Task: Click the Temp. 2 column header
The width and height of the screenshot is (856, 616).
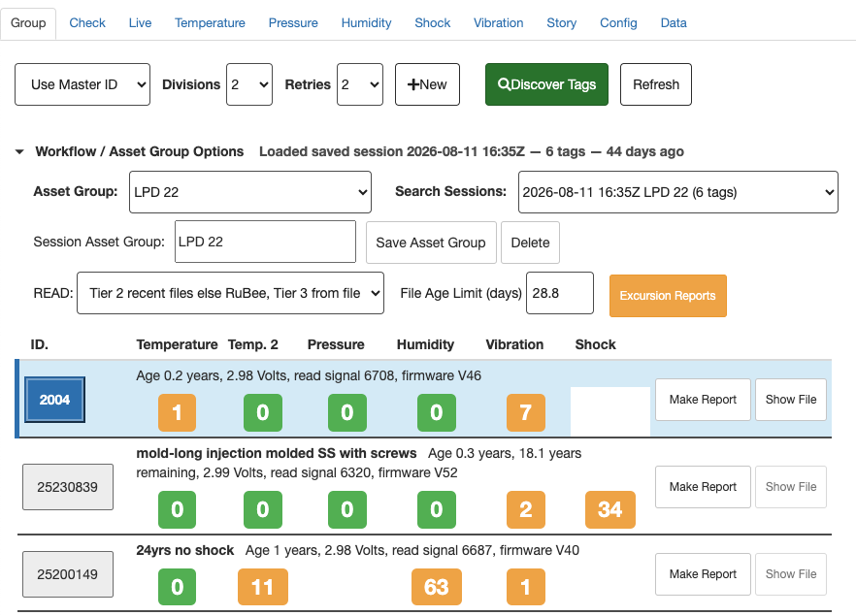Action: tap(252, 344)
